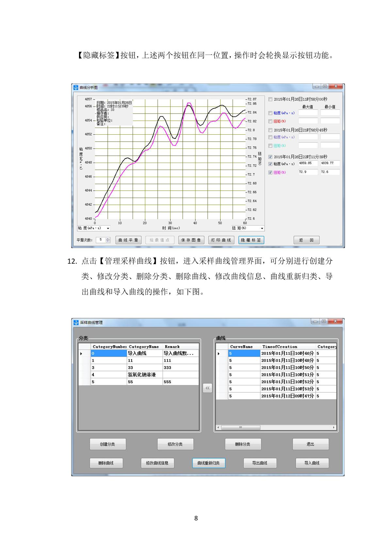This screenshot has height=555, width=392.
Task: Click the 保存图像 button
Action: coord(191,240)
